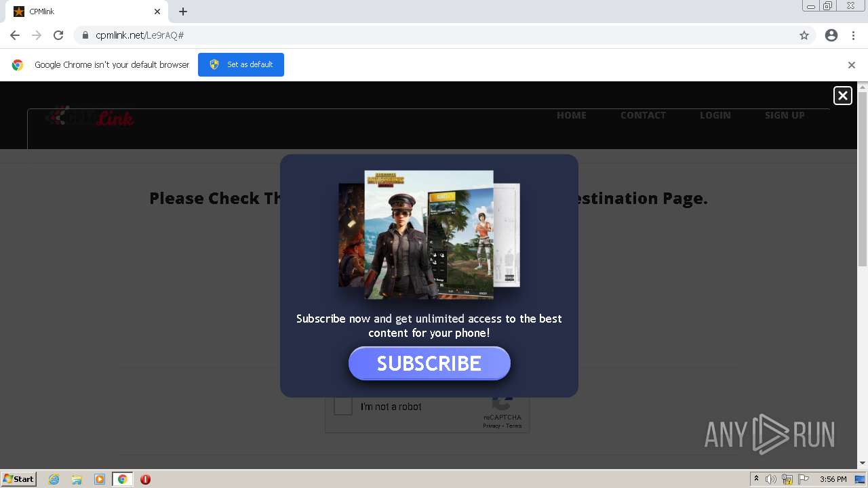868x488 pixels.
Task: Close the CPMlink tab
Action: click(x=157, y=12)
